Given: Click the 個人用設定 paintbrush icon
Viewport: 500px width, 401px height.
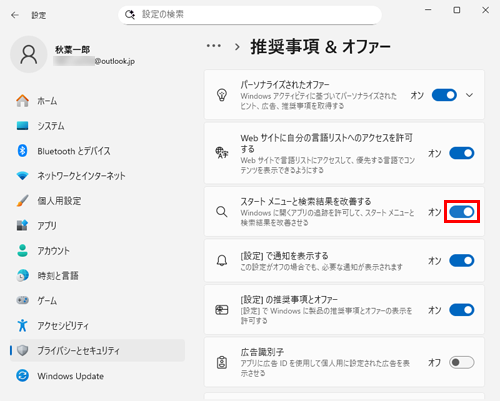Looking at the screenshot, I should (22, 201).
